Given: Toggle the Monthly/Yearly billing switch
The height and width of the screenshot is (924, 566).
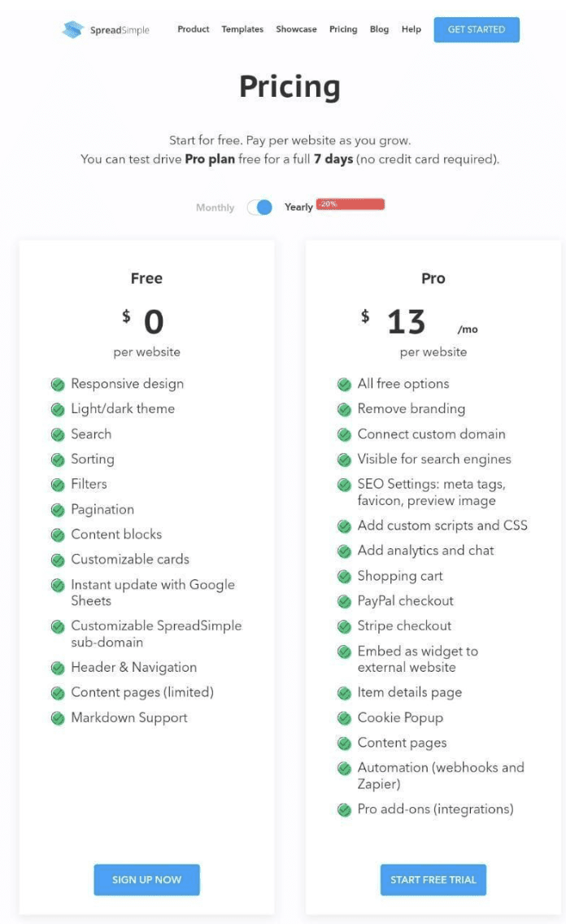Looking at the screenshot, I should [x=260, y=207].
